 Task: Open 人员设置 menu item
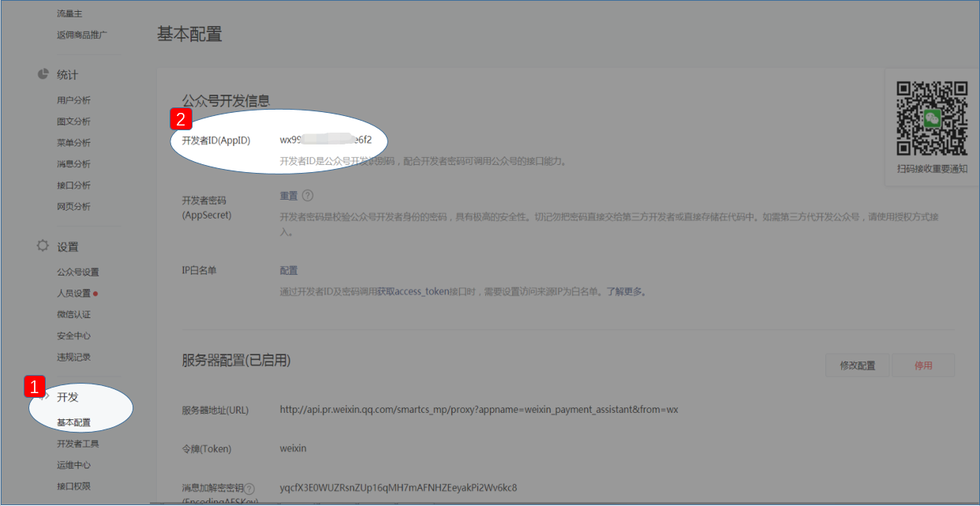(73, 294)
